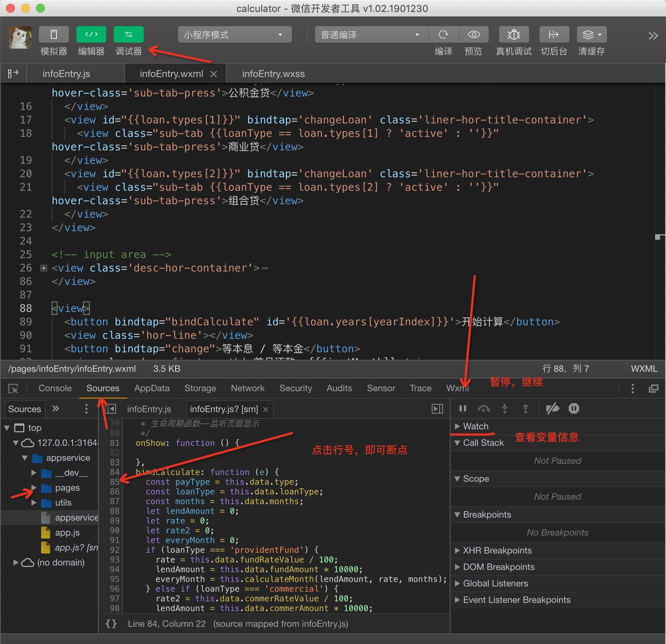Click the undock devtools window icon
The width and height of the screenshot is (666, 644).
[654, 389]
